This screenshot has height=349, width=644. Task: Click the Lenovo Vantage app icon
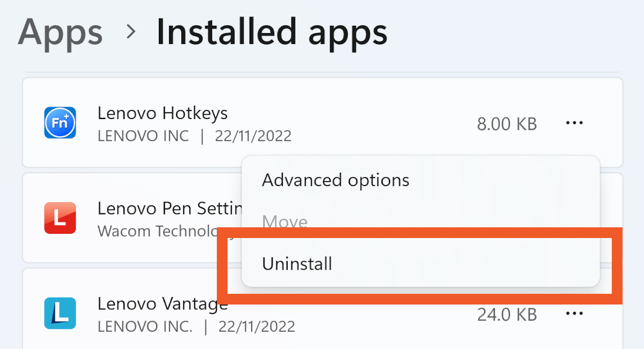click(60, 313)
